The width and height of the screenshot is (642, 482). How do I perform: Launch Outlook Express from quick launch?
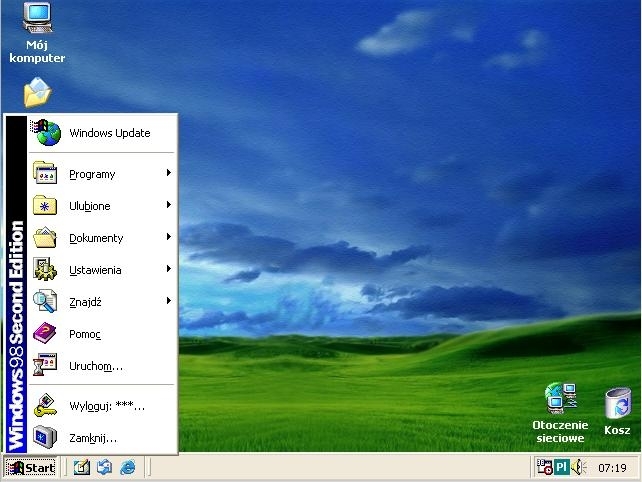[x=104, y=467]
